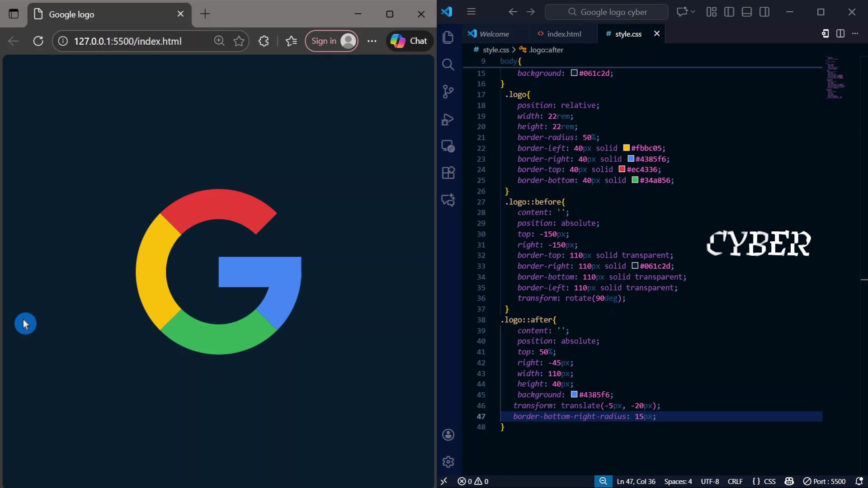The image size is (868, 488).
Task: Open Customize Layout in VS Code
Action: 712,12
